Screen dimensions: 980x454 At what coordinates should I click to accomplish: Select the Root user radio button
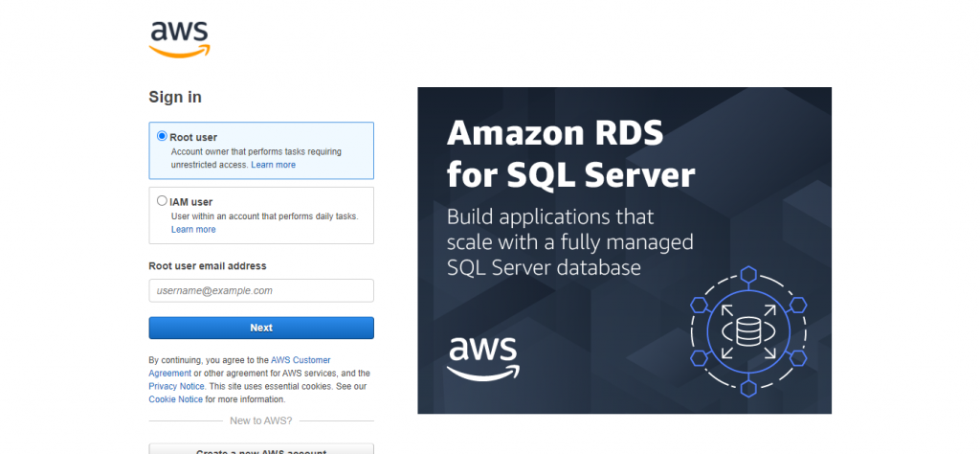[x=162, y=136]
